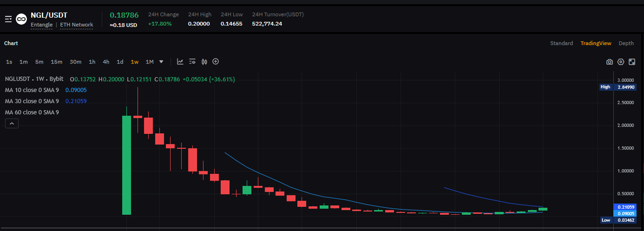Click the Low 0.03462 price label
This screenshot has height=231, width=644.
coord(619,220)
